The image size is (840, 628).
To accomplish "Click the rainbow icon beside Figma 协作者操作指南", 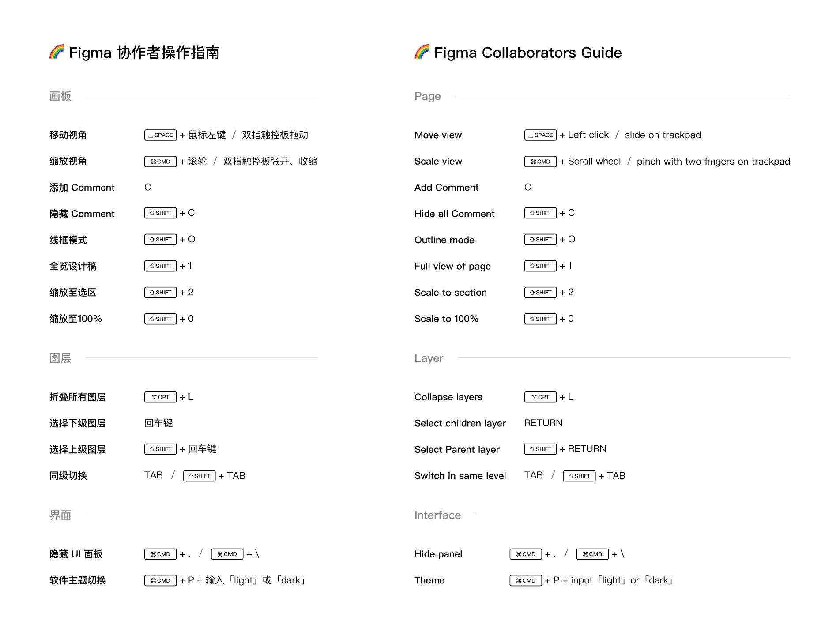I will pos(57,52).
